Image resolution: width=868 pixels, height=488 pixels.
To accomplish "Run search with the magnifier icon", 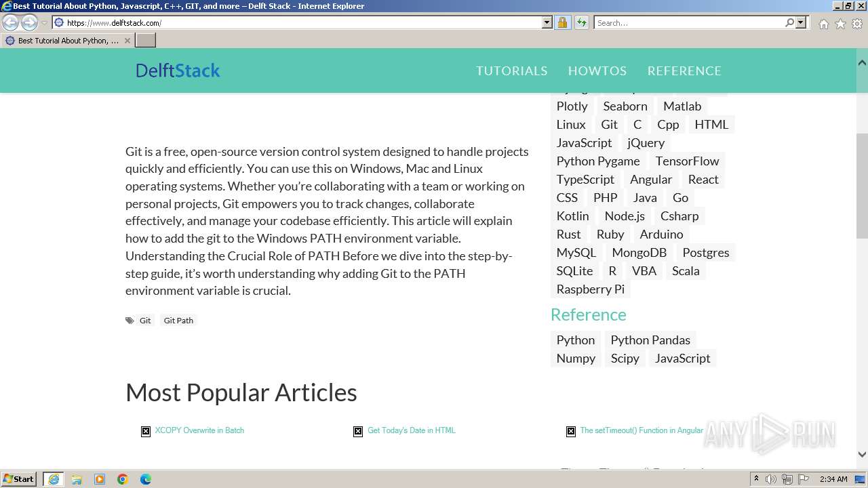I will pos(789,22).
